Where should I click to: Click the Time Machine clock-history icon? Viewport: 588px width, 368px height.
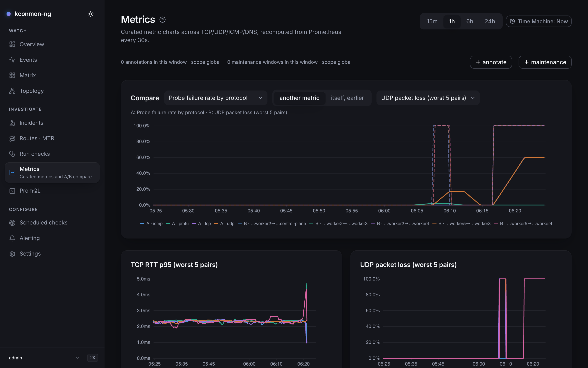512,21
